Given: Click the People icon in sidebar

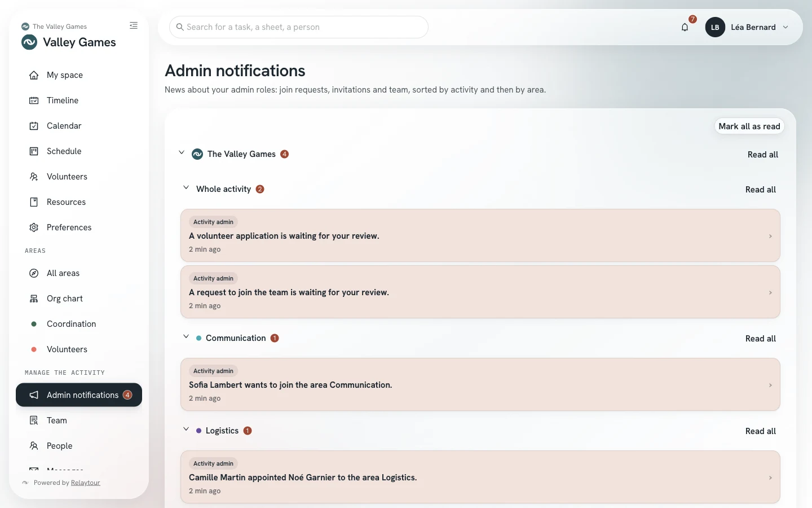Looking at the screenshot, I should 34,446.
